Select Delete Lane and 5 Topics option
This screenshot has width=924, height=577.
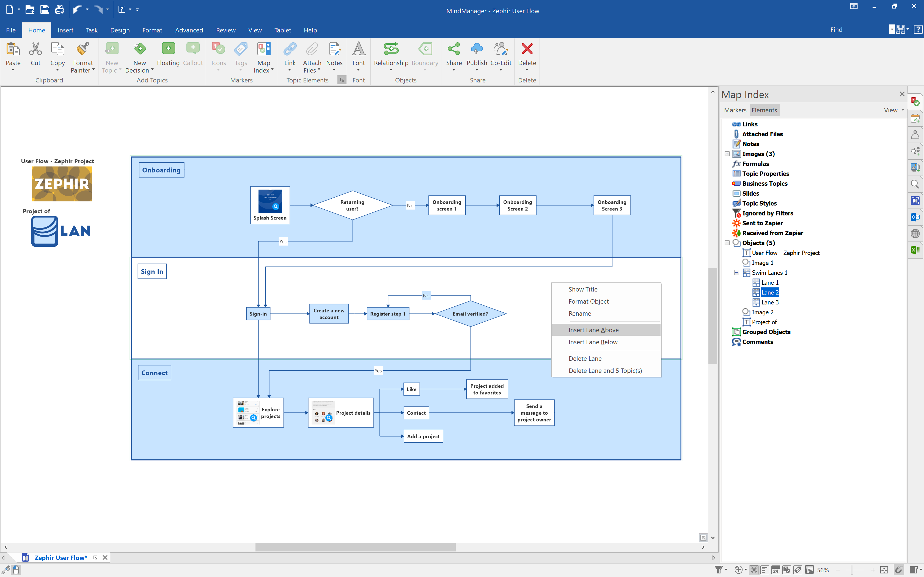coord(605,370)
